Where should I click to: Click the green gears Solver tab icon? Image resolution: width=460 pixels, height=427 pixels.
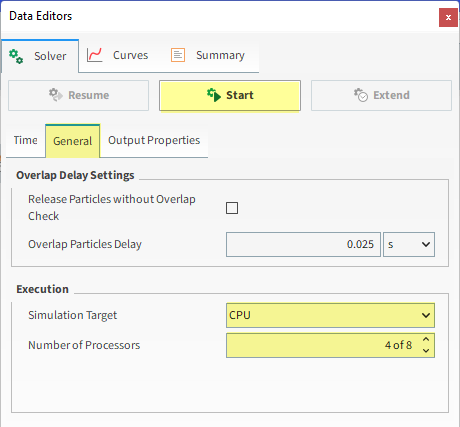tap(16, 56)
